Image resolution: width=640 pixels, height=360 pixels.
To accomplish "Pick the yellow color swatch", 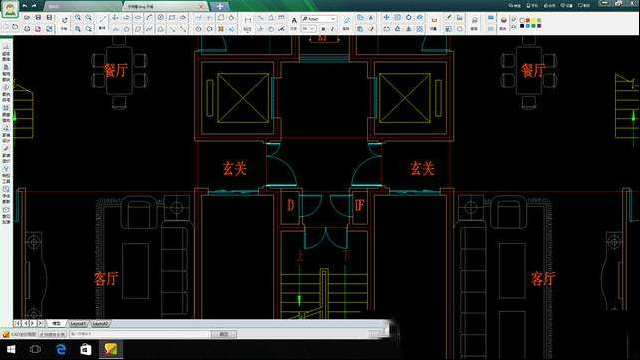I will [533, 20].
